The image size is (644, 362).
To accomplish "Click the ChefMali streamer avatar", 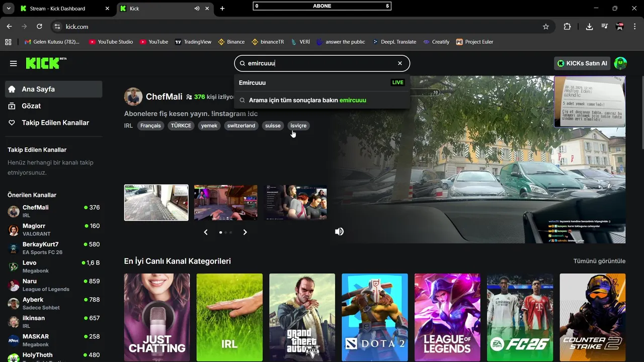I will pos(133,97).
